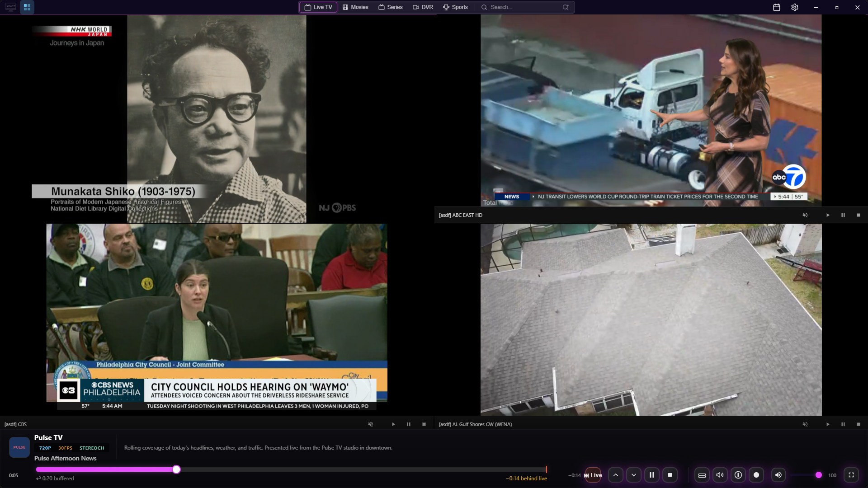
Task: Mute the AL Gulf Shores CW panel
Action: 805,424
